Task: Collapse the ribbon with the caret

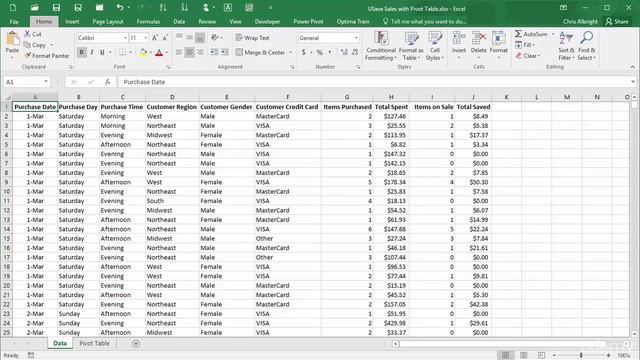Action: 633,67
